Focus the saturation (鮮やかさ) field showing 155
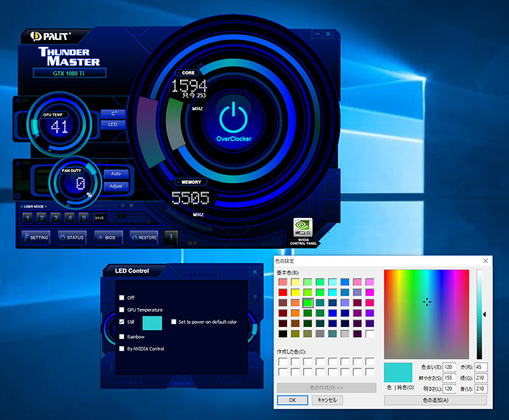Viewport: 509px width, 420px height. tap(449, 378)
